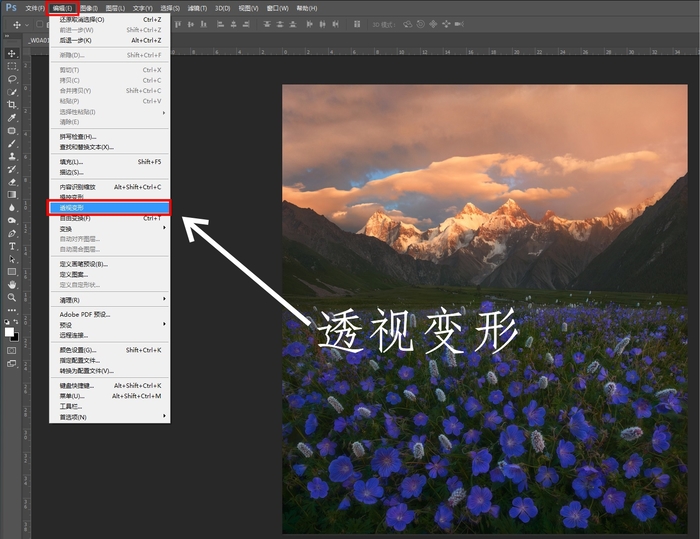Activate the Eyedropper tool
Screen dimensions: 700x539
[12, 118]
